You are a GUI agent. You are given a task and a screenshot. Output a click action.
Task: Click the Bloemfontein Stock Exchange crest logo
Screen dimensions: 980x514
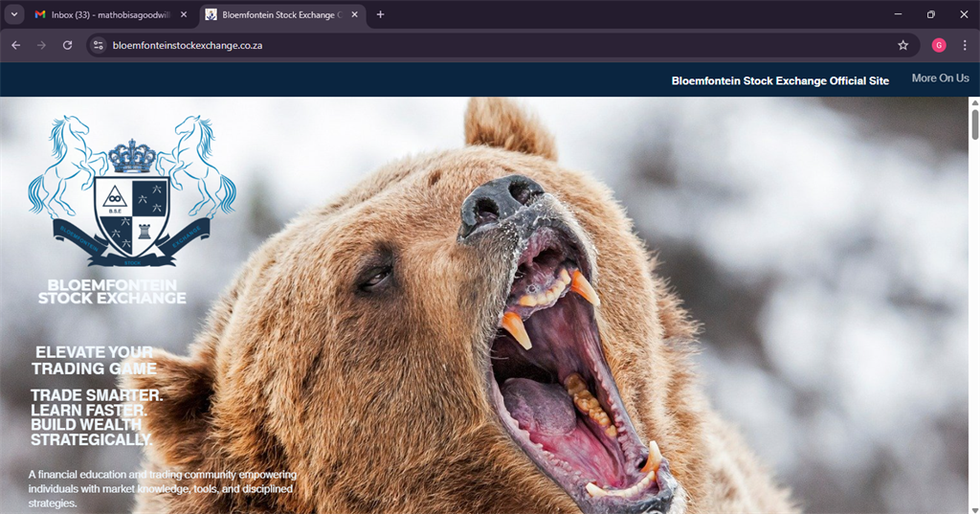132,191
